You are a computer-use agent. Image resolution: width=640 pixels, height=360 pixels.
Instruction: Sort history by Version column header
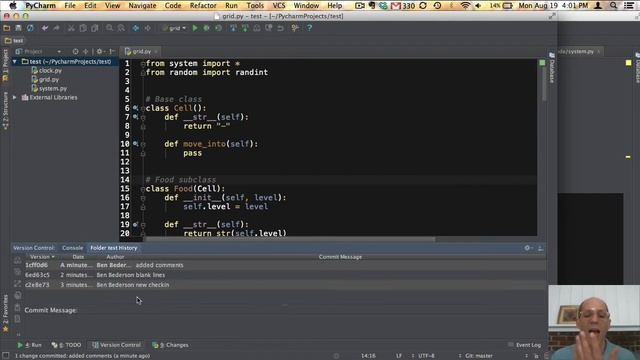(x=42, y=257)
